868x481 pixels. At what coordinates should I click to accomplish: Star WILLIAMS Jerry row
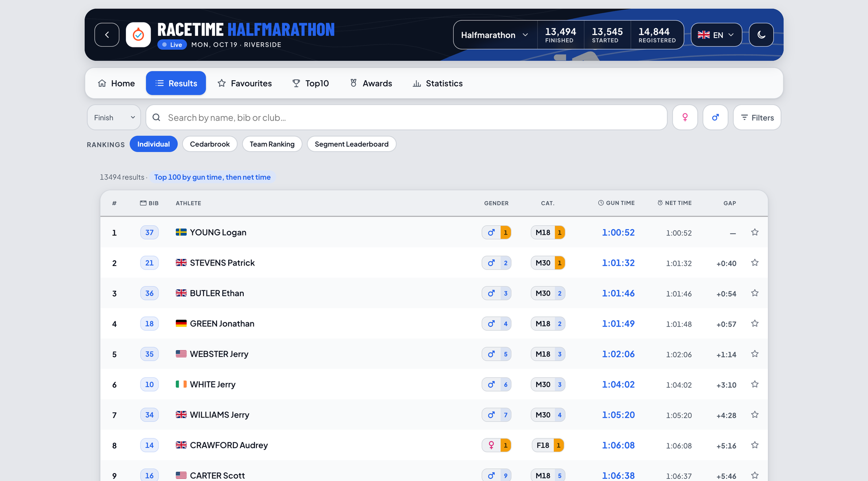[755, 415]
